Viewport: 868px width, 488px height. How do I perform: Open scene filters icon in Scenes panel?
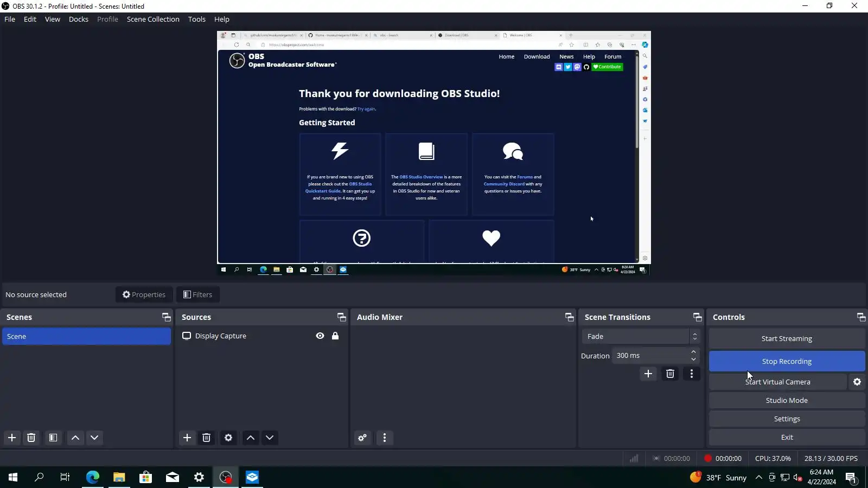(53, 438)
